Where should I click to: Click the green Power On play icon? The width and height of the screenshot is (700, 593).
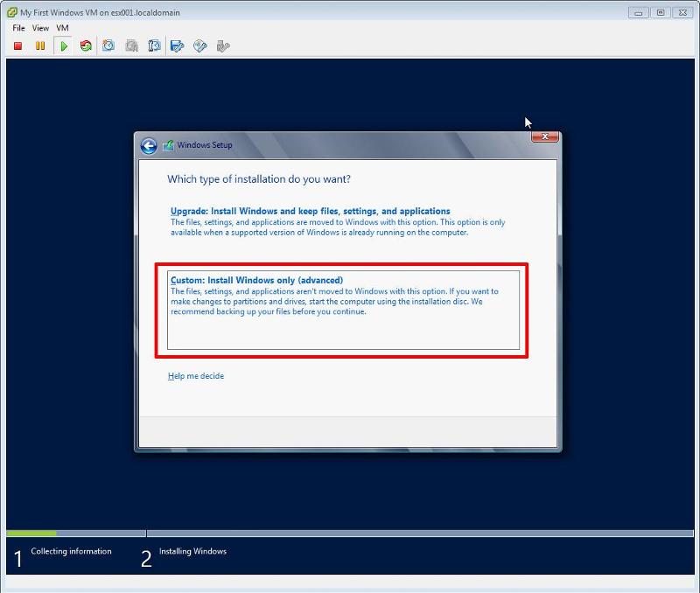click(63, 46)
